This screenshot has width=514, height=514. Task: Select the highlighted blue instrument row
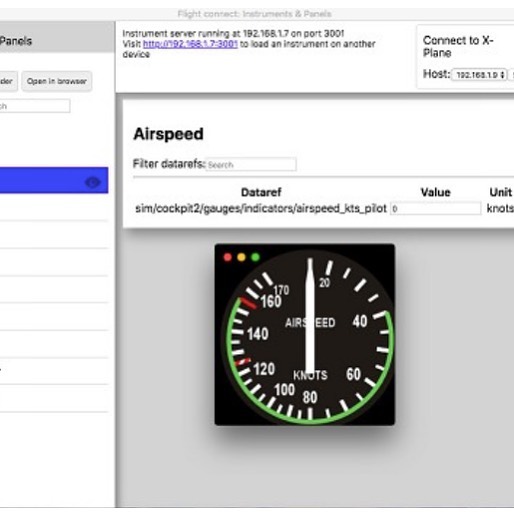click(53, 180)
